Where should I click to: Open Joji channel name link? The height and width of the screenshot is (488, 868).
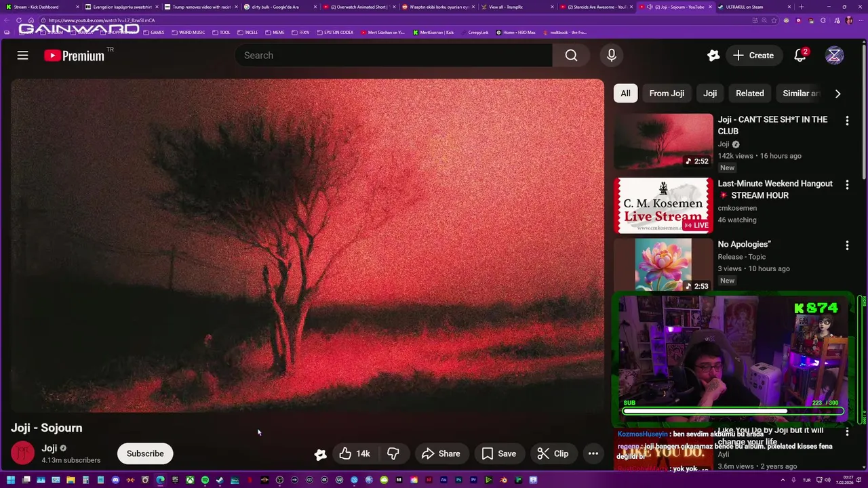pyautogui.click(x=49, y=448)
